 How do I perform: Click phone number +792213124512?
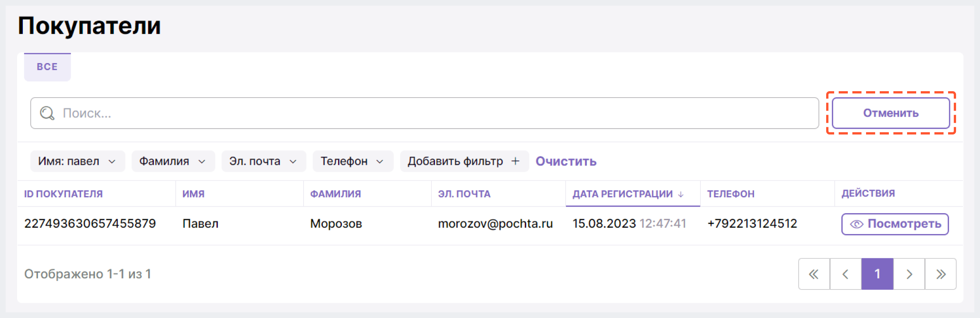point(752,224)
